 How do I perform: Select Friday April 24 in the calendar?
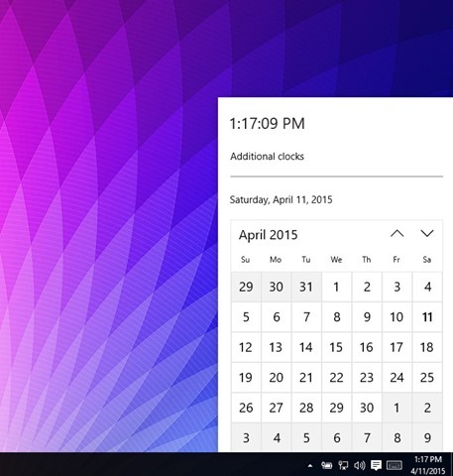(x=396, y=378)
